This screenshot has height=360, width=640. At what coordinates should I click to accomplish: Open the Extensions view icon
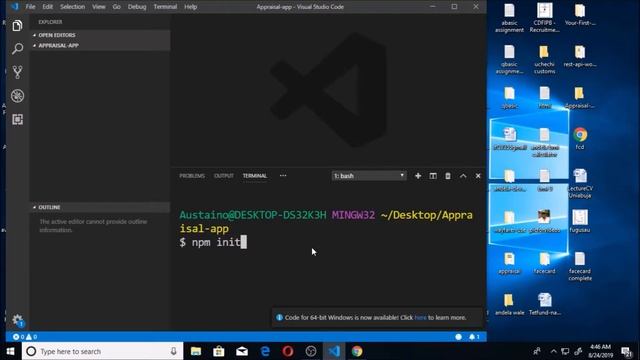17,119
